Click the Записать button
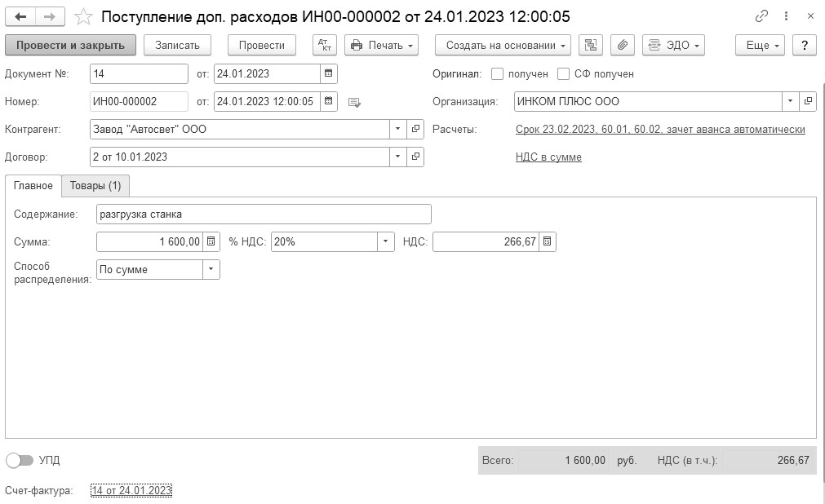 point(177,45)
